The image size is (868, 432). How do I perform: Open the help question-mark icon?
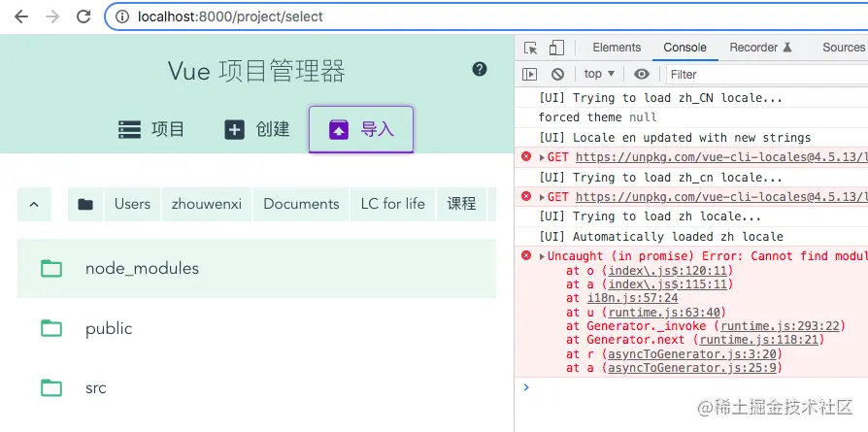pos(480,69)
